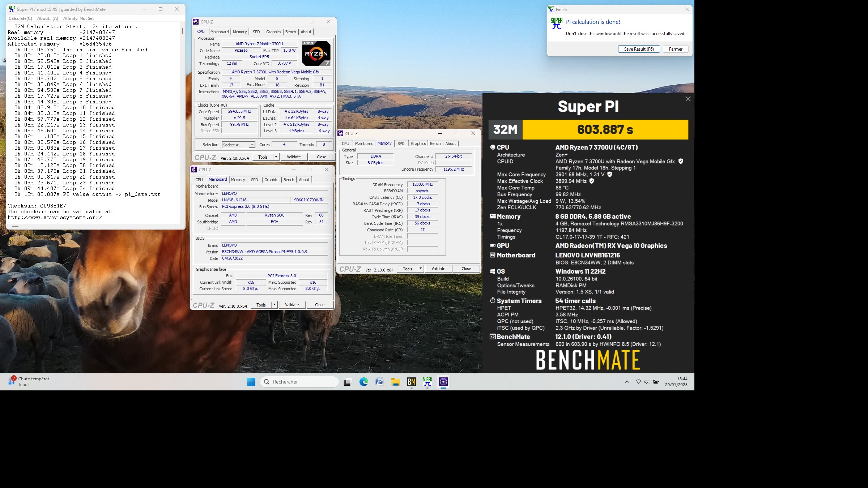Image resolution: width=868 pixels, height=488 pixels.
Task: Open Wi-Fi network tray icon
Action: tap(638, 382)
